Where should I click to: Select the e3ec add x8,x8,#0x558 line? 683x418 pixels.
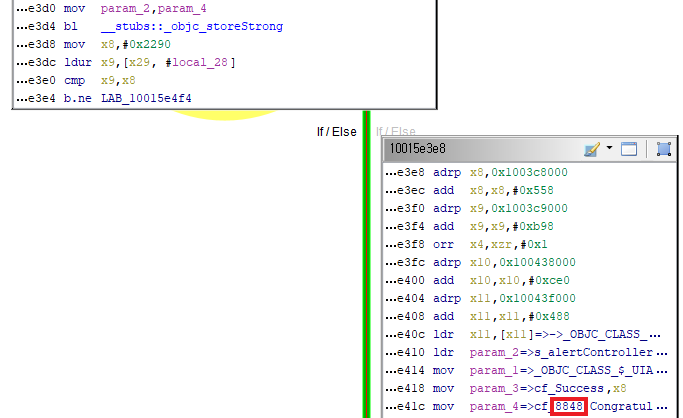pyautogui.click(x=470, y=190)
